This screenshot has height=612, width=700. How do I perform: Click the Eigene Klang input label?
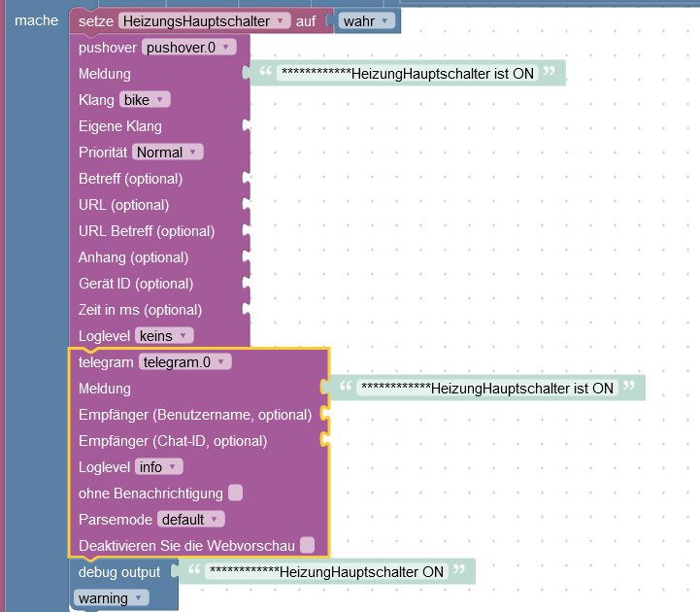[120, 126]
